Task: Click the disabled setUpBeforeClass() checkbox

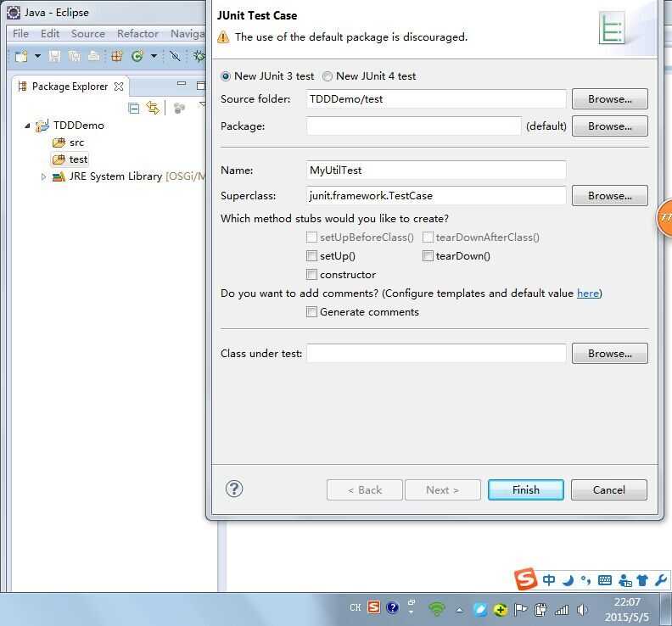Action: [x=311, y=238]
